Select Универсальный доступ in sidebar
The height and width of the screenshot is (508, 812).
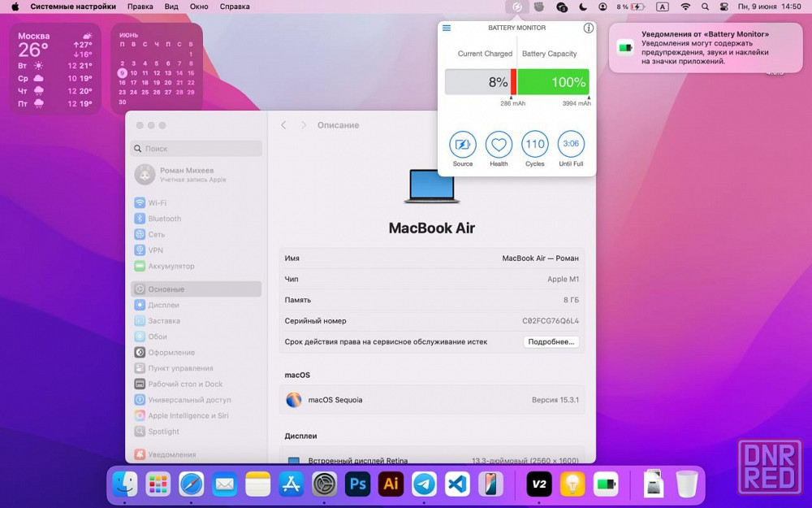click(197, 400)
